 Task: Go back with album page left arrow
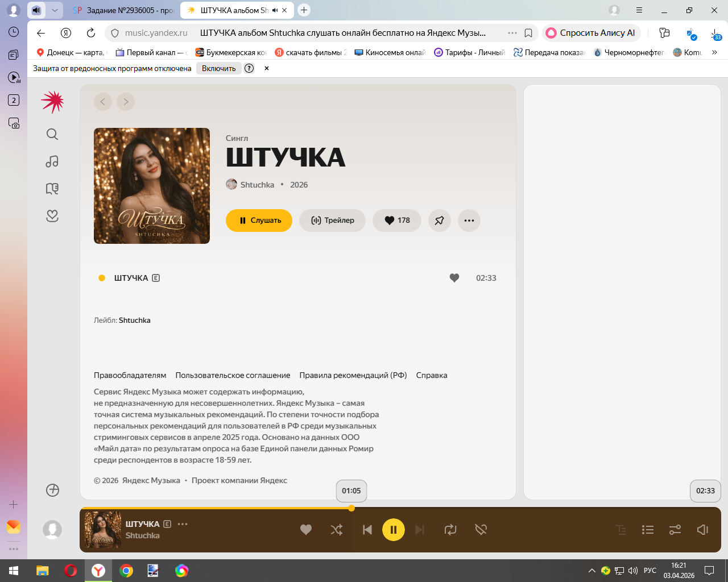point(103,102)
